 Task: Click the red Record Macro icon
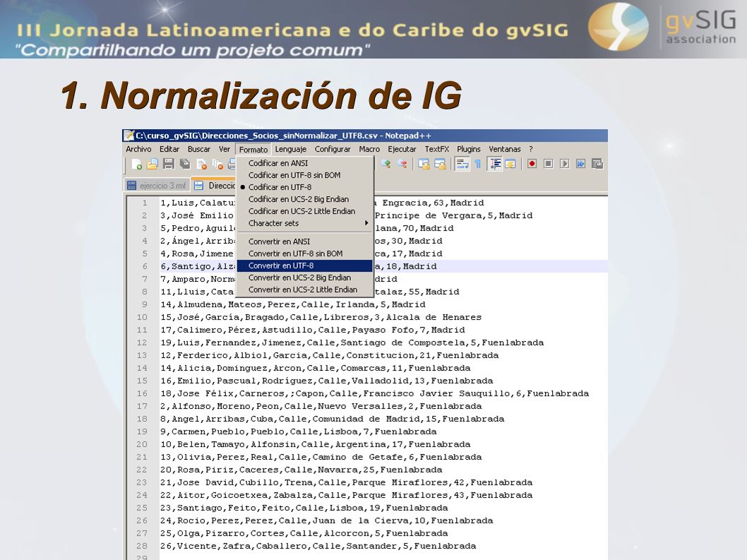(532, 164)
